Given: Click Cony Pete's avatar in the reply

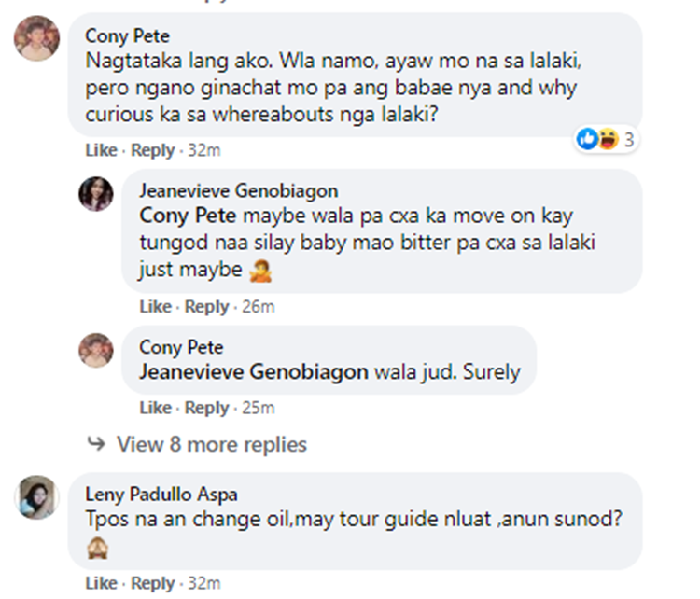Looking at the screenshot, I should [x=96, y=350].
